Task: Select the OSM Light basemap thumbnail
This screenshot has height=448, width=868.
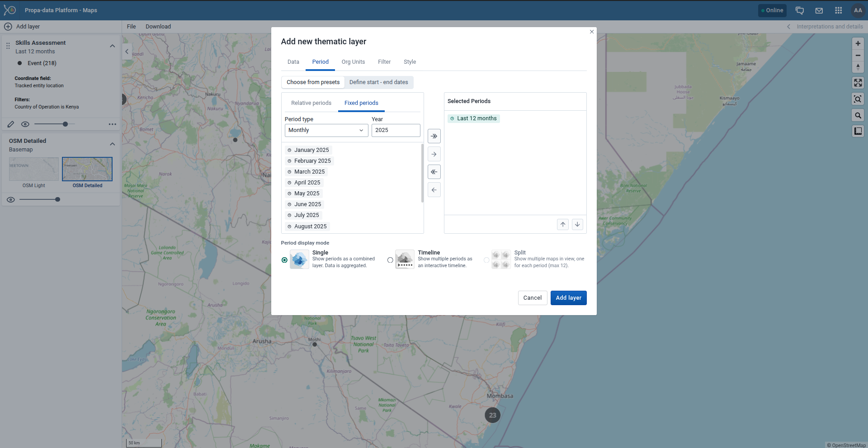Action: pos(33,169)
